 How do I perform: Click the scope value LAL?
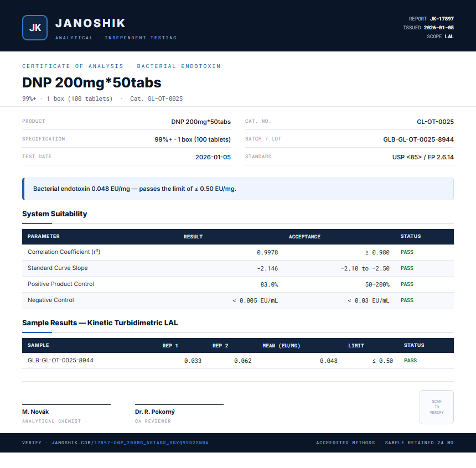pos(449,37)
